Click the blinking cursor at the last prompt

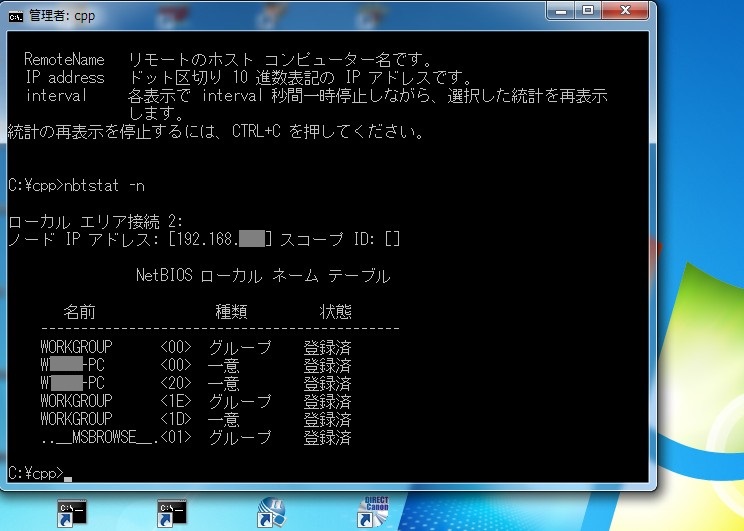[x=68, y=473]
